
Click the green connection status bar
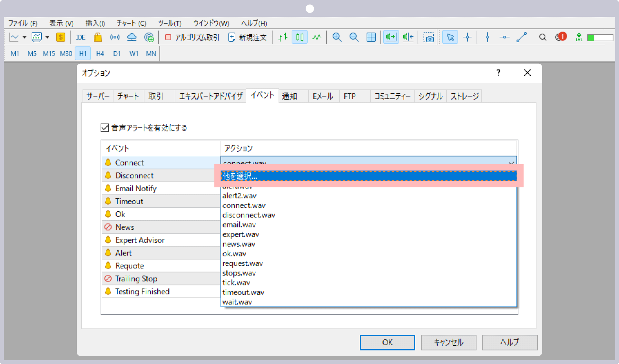(600, 38)
